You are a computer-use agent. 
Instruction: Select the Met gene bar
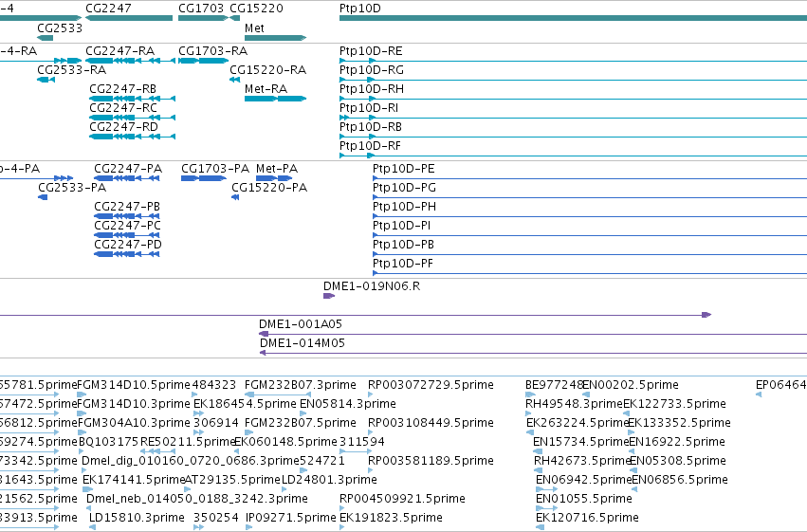[x=275, y=38]
